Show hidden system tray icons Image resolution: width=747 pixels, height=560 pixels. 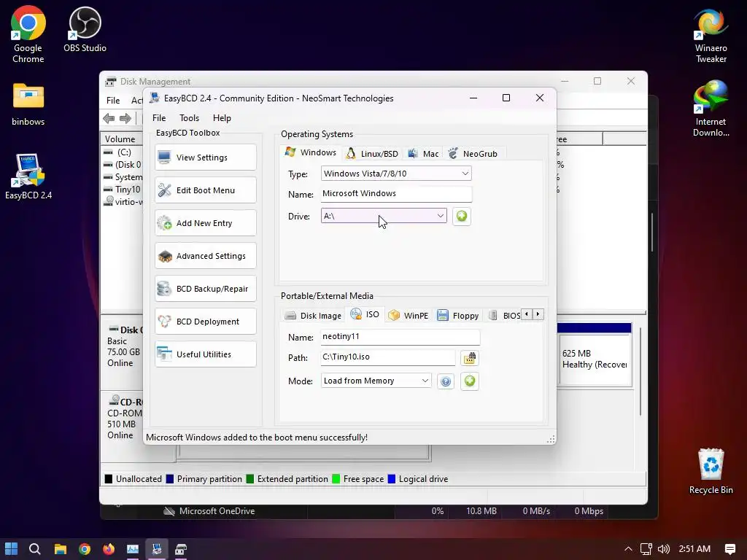pos(628,549)
